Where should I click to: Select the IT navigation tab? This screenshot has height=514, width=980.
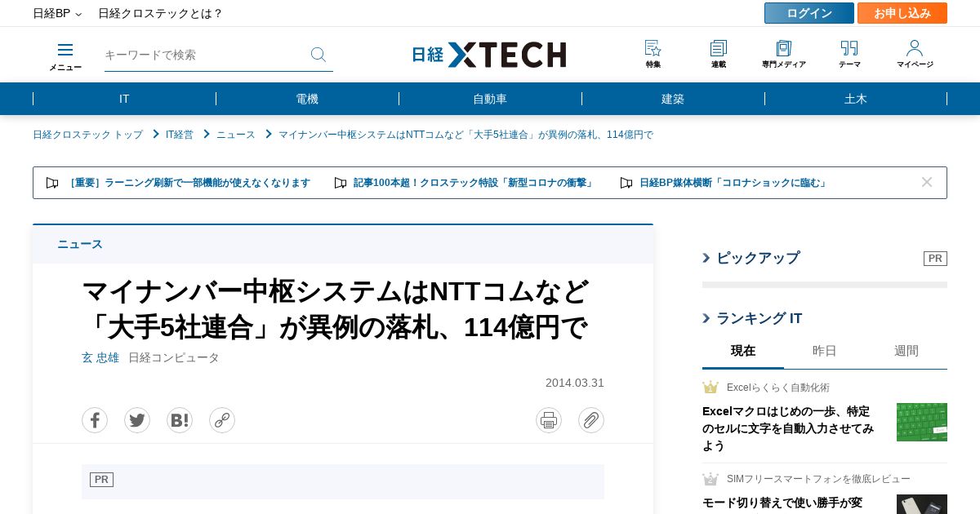point(124,99)
